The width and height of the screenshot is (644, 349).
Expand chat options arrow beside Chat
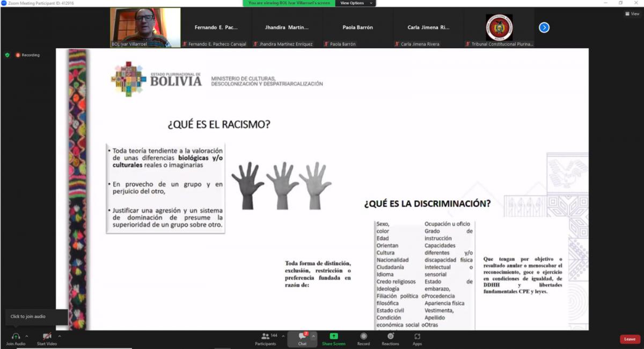point(313,336)
